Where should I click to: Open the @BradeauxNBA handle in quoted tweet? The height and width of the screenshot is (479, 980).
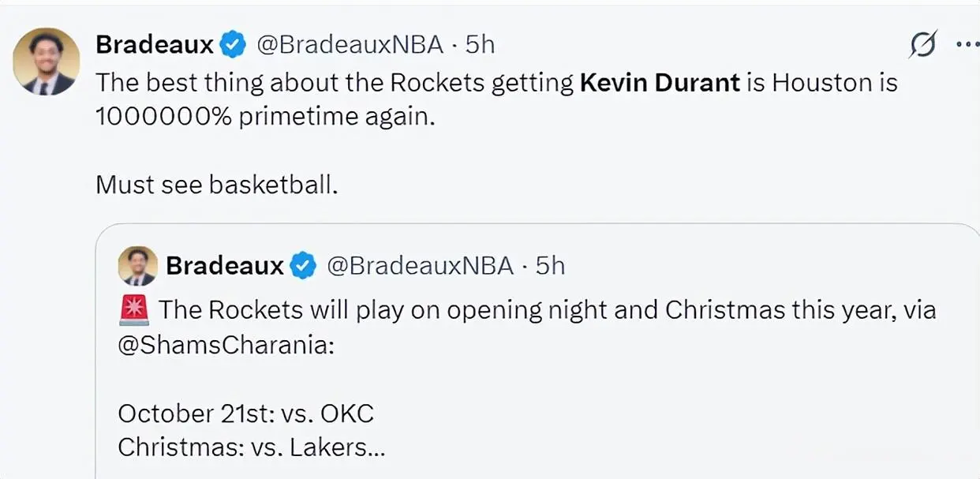coord(421,266)
